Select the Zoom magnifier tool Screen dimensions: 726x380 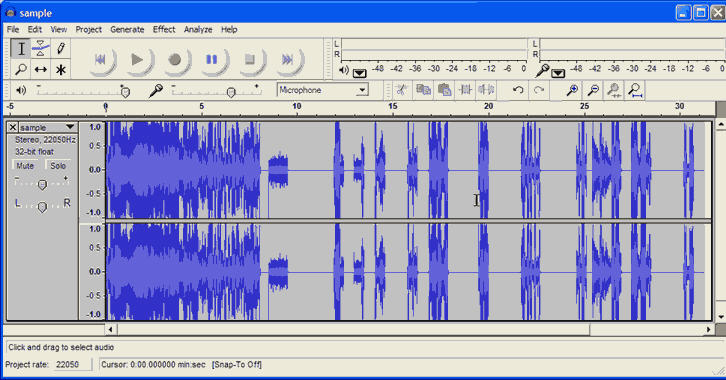click(x=20, y=69)
